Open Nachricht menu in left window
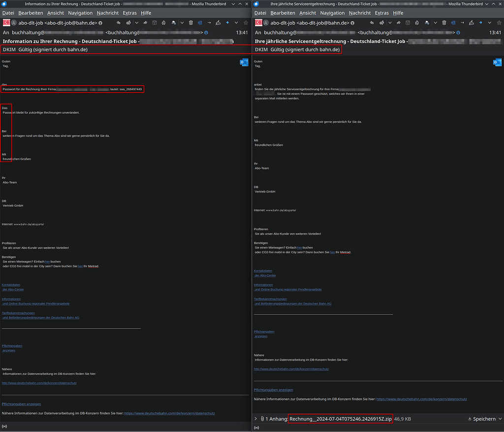Screen dimensions: 504x432 [x=107, y=13]
